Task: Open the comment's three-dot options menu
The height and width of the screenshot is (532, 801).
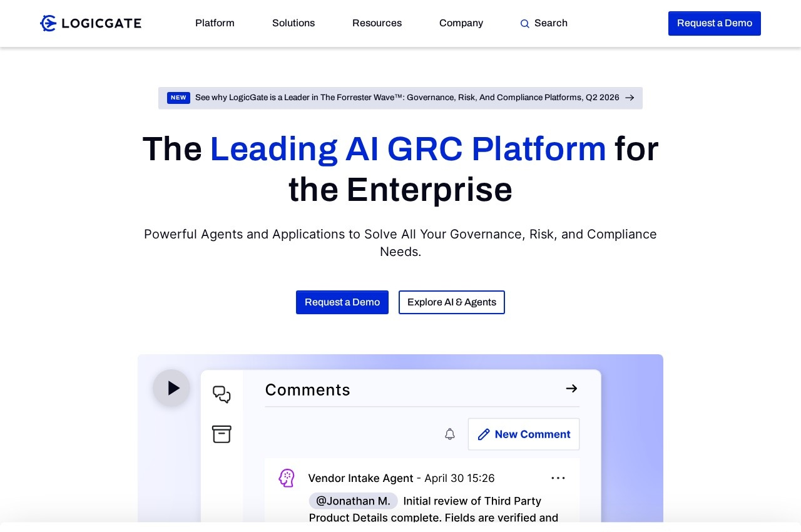Action: point(558,478)
